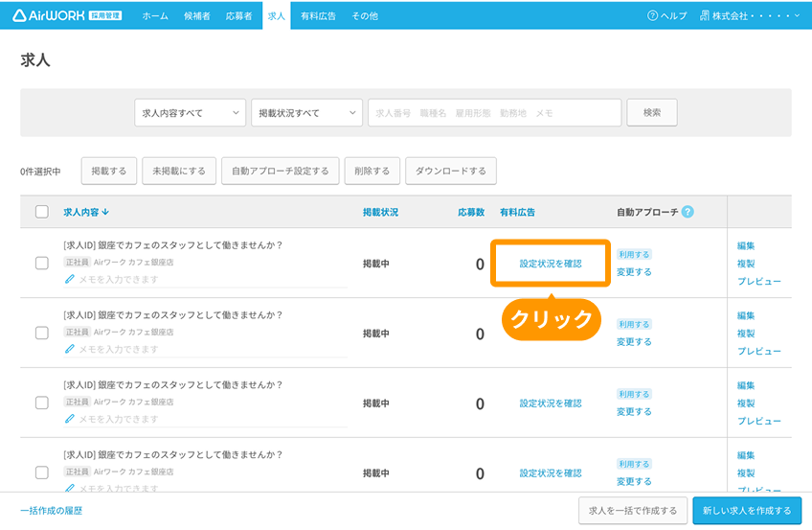812x530 pixels.
Task: Open the 一括作成の履歴 link
Action: (52, 511)
